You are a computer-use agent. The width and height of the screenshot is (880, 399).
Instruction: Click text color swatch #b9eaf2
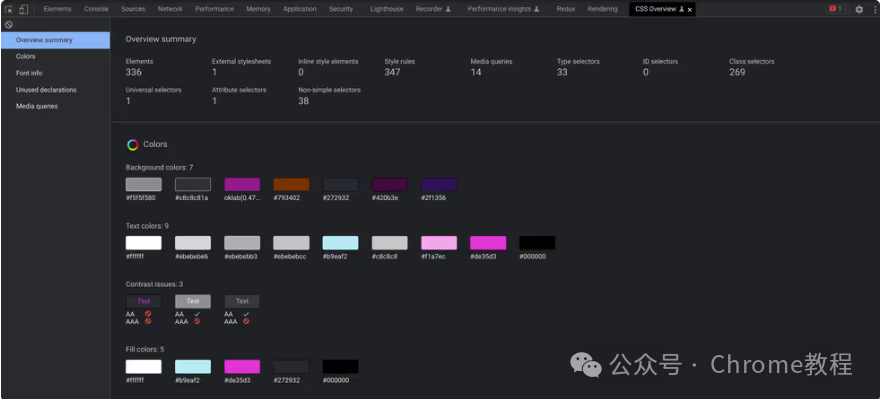pyautogui.click(x=341, y=243)
